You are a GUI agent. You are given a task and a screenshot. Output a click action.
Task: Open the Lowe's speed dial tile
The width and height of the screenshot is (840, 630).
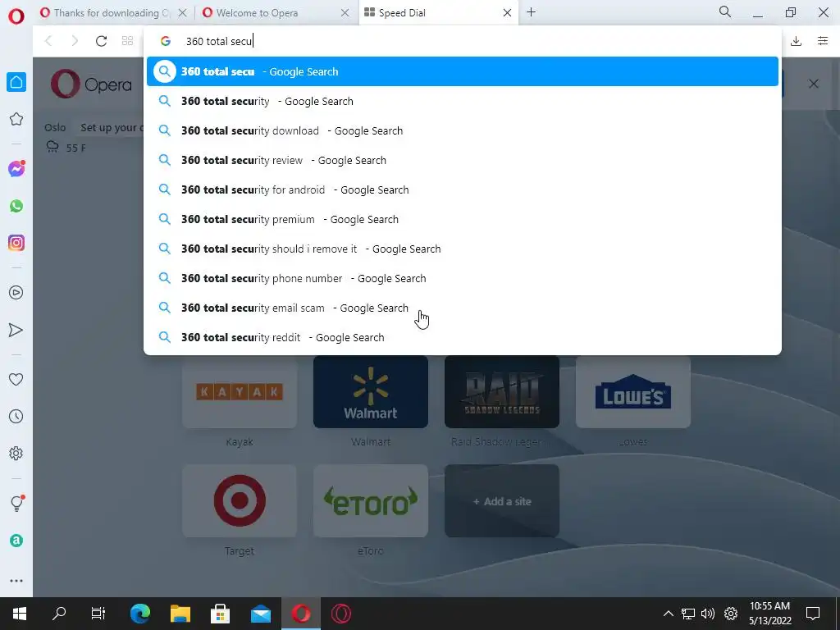(633, 392)
